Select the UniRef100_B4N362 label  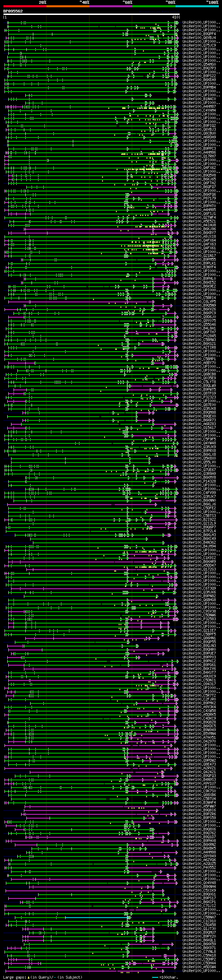point(199,543)
